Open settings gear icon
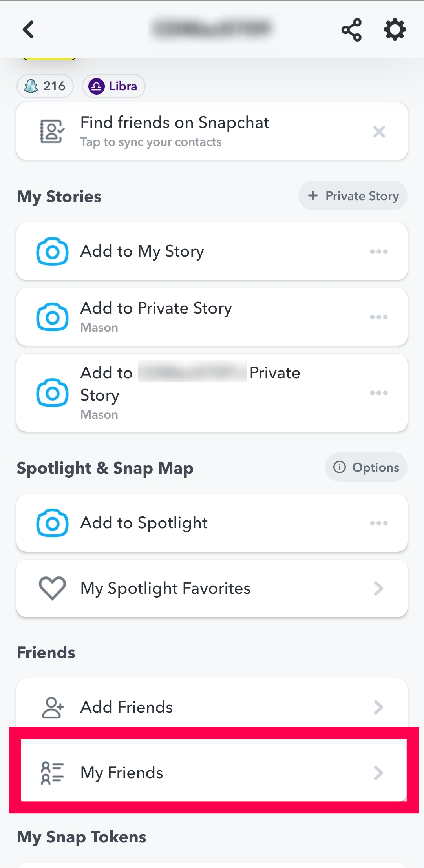This screenshot has width=424, height=868. point(395,29)
